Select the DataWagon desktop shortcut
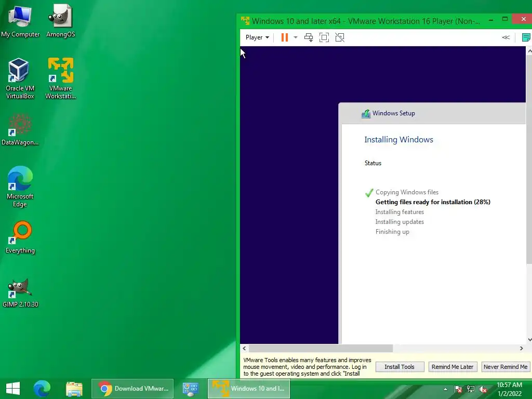Image resolution: width=532 pixels, height=399 pixels. coord(20,130)
